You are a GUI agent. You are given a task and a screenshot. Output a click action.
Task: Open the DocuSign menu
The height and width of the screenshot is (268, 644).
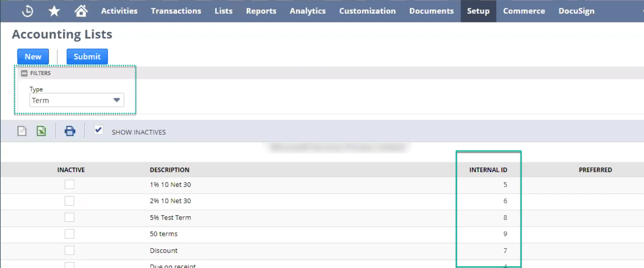coord(576,11)
